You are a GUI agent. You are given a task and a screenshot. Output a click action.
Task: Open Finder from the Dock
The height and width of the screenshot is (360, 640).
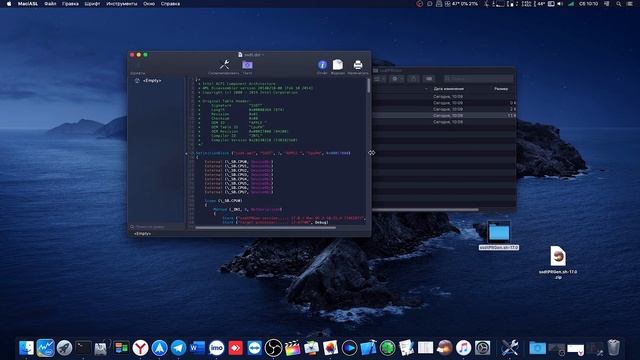coord(26,348)
